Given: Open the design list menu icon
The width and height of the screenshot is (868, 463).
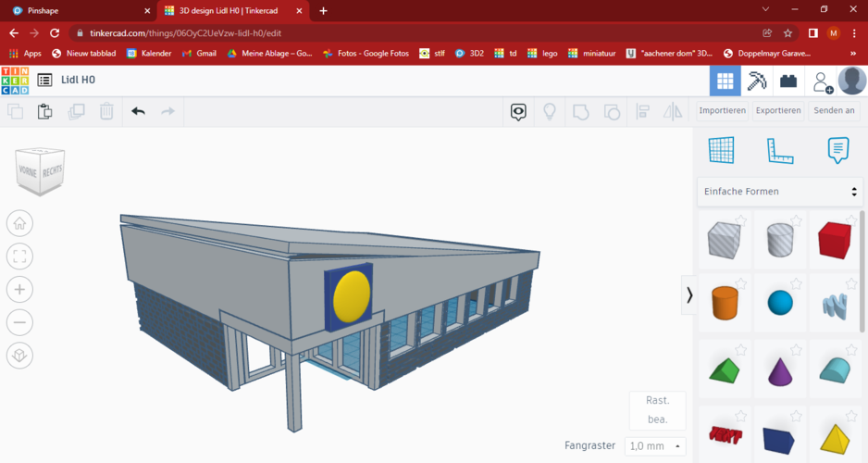Looking at the screenshot, I should click(x=44, y=80).
